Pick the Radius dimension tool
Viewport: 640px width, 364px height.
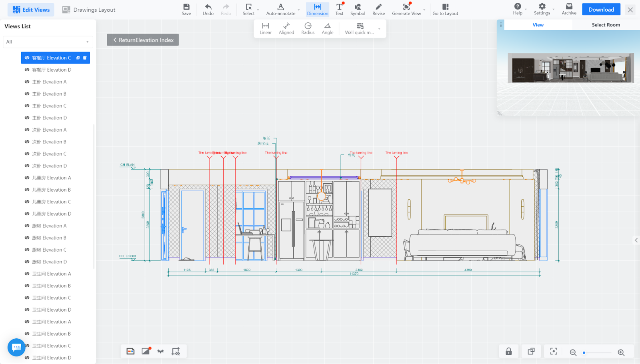(x=308, y=28)
